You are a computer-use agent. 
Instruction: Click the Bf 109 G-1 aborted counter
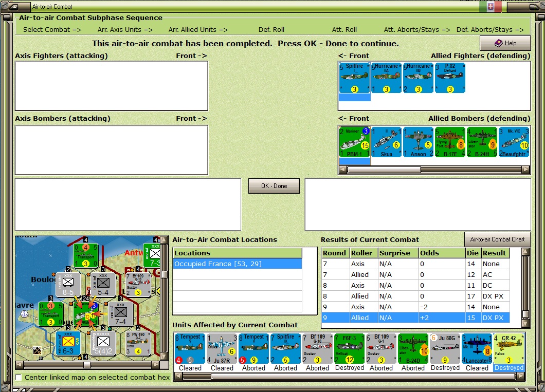click(x=381, y=349)
